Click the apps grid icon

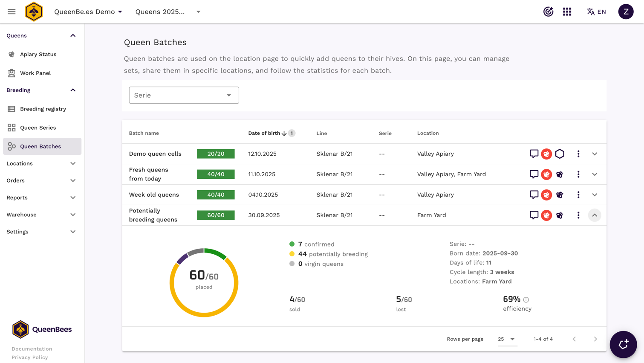pos(567,12)
